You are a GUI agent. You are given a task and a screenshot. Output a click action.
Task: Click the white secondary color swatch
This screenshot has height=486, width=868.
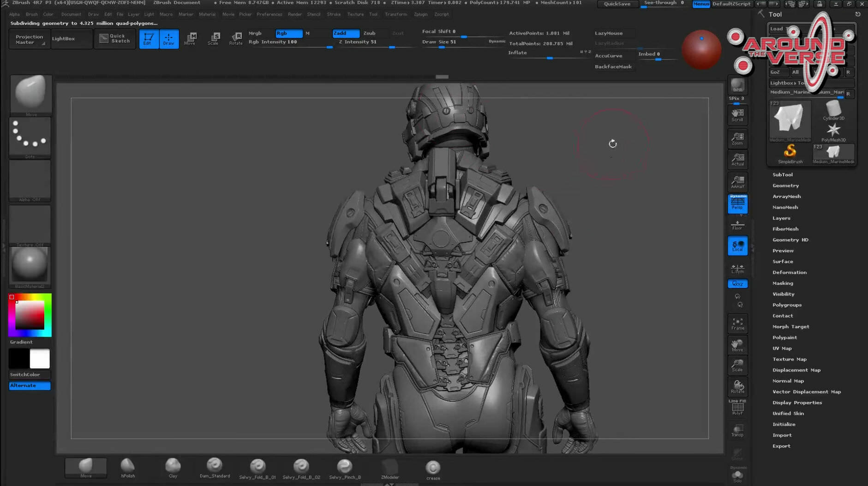[40, 359]
